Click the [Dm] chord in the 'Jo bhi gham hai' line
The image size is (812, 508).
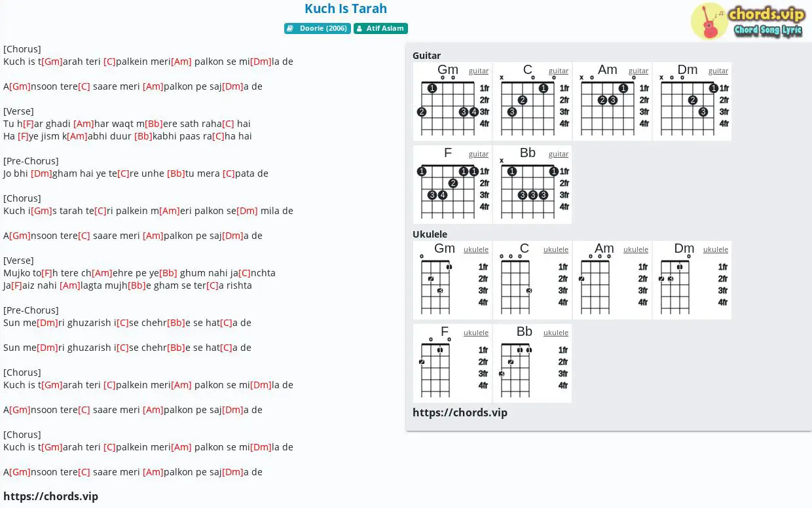tap(41, 173)
